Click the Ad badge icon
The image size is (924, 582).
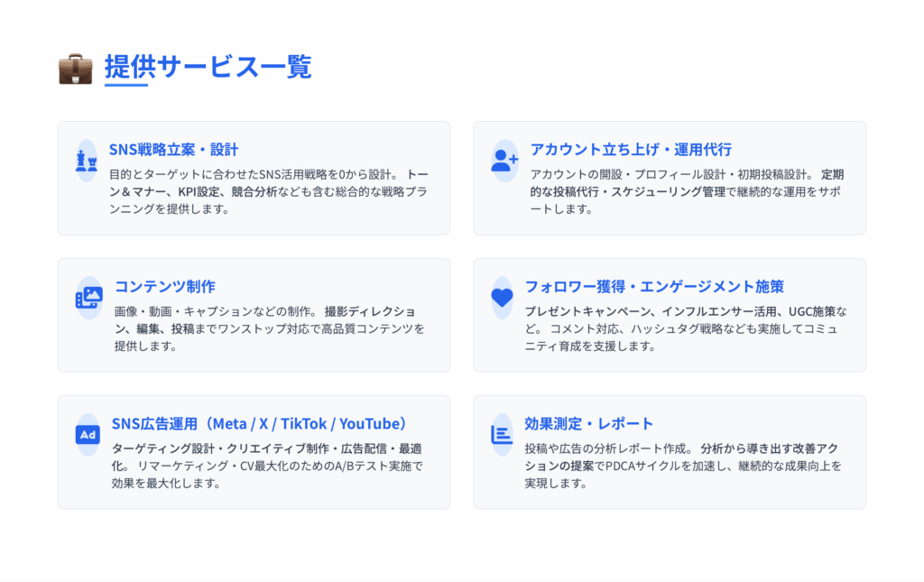(88, 435)
